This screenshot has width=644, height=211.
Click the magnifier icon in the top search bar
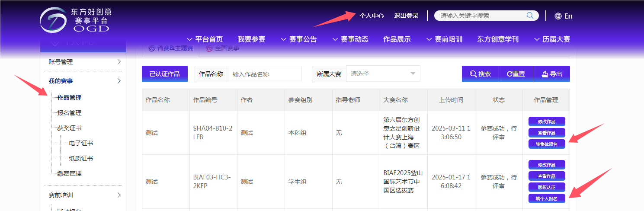tap(530, 16)
